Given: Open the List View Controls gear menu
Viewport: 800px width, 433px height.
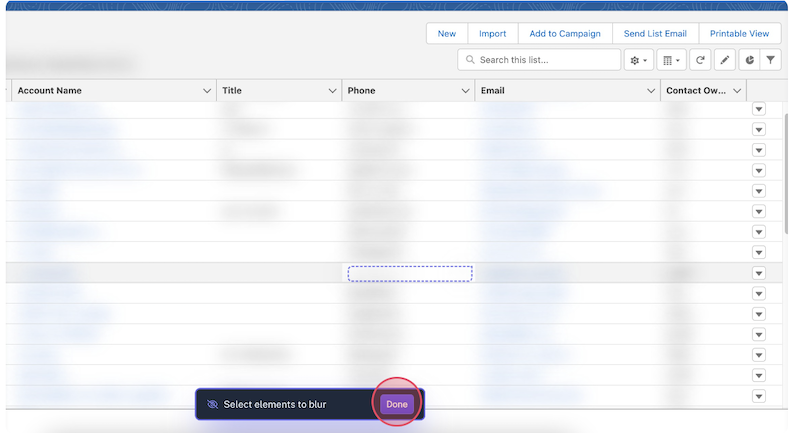Looking at the screenshot, I should tap(638, 60).
